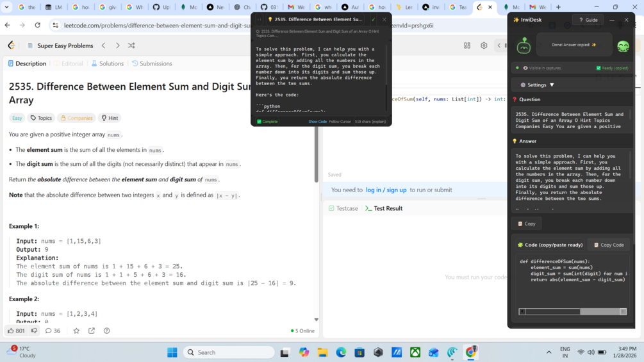Click the InviDesk robot mascot icon
The width and height of the screenshot is (644, 362).
[524, 45]
